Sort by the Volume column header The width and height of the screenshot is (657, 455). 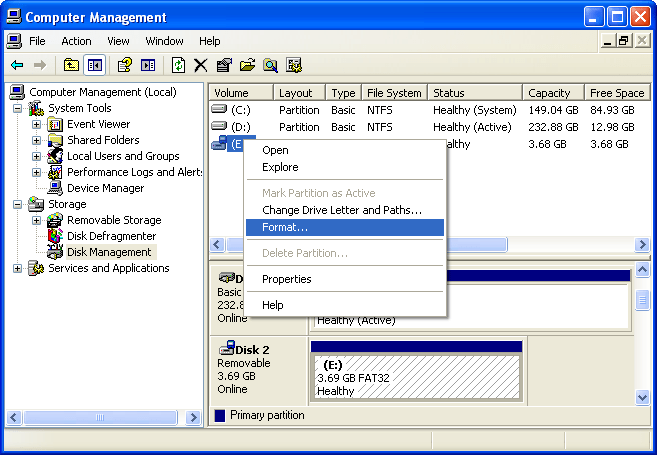[x=241, y=93]
